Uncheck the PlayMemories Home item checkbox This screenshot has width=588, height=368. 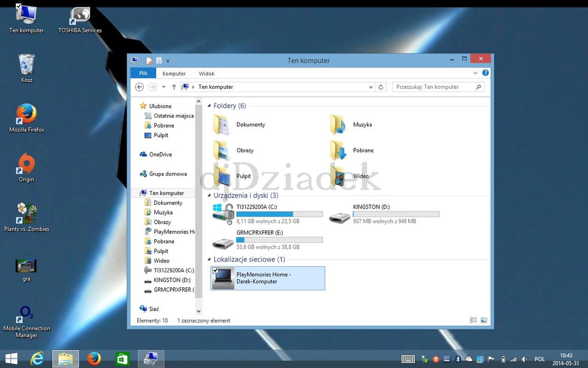(x=215, y=270)
